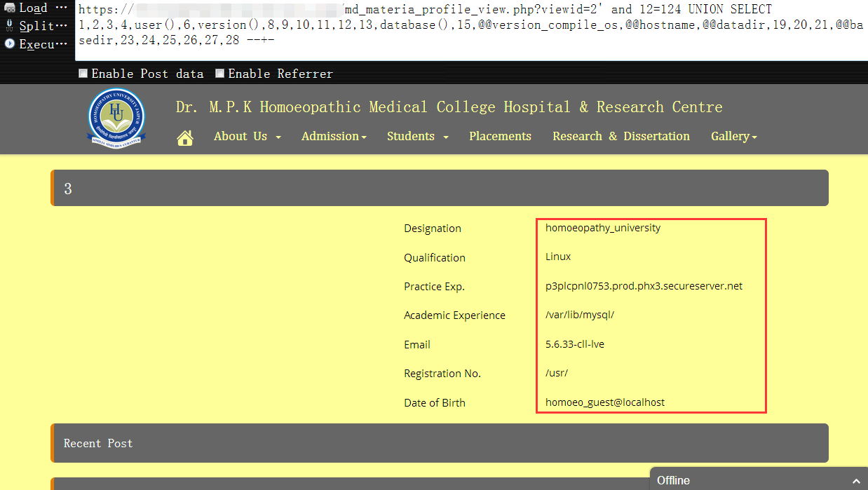868x490 pixels.
Task: Open the Offline chat widget
Action: 759,480
